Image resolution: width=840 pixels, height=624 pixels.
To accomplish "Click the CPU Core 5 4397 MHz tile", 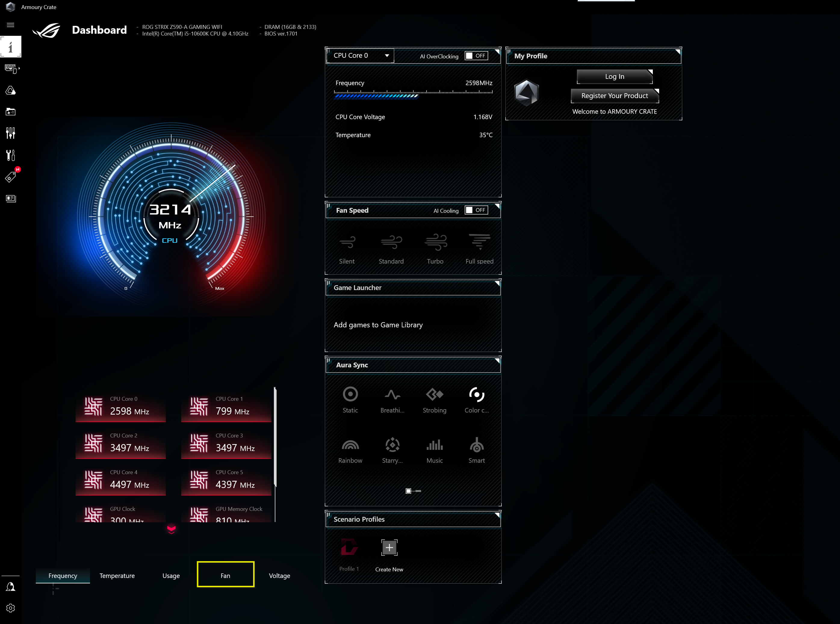I will coord(226,480).
